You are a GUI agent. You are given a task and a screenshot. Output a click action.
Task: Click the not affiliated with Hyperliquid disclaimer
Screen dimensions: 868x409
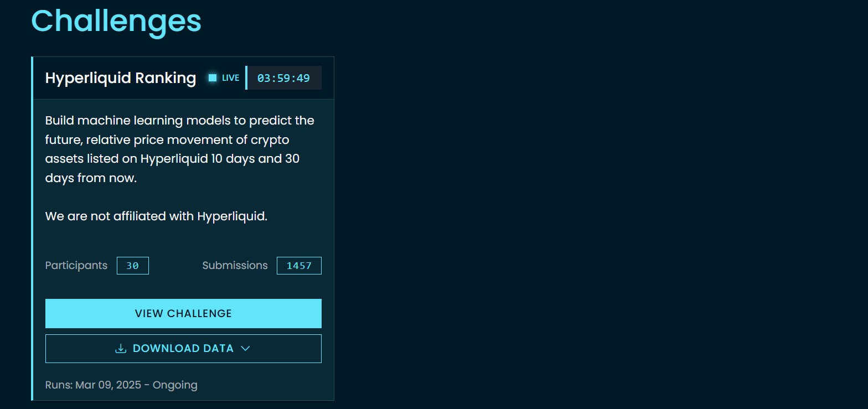click(156, 216)
